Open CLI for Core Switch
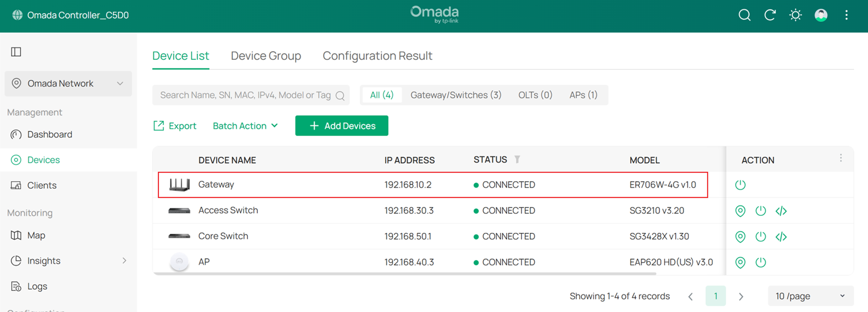This screenshot has height=312, width=868. pos(781,237)
